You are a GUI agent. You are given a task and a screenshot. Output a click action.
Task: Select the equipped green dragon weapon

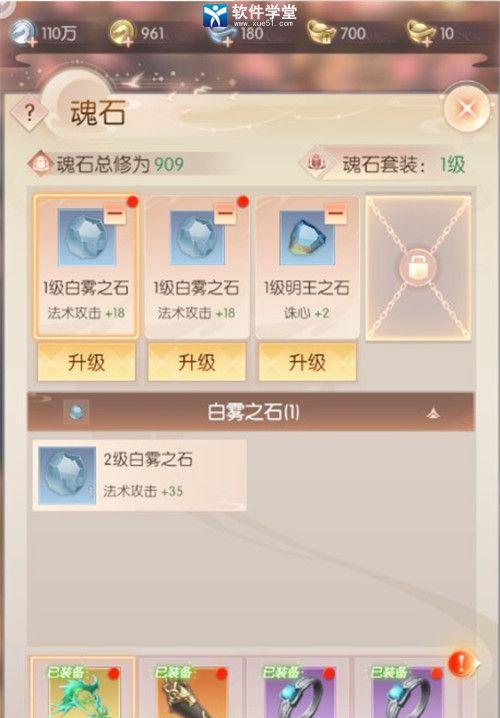[x=83, y=689]
